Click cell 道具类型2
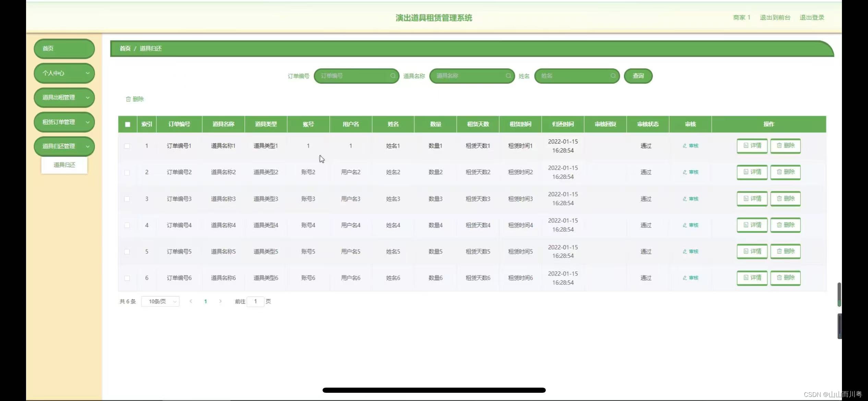This screenshot has width=868, height=401. pyautogui.click(x=266, y=172)
